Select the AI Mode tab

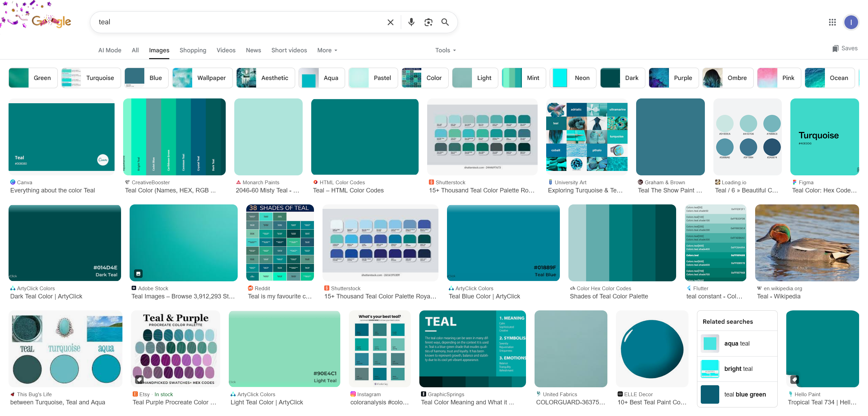tap(109, 50)
